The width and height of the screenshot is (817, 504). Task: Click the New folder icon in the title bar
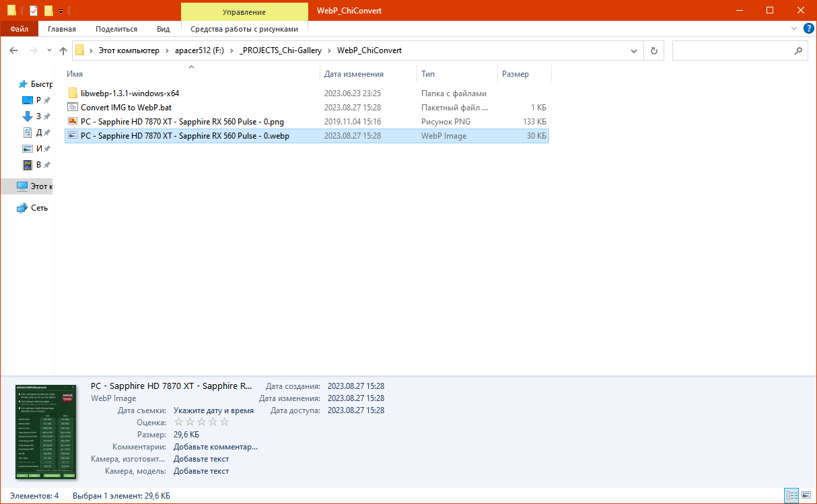pos(48,11)
